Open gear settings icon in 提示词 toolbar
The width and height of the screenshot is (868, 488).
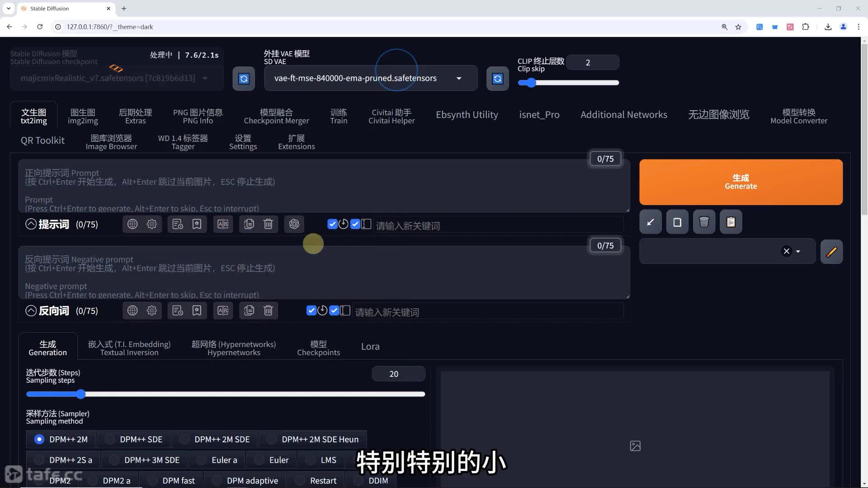(x=152, y=224)
